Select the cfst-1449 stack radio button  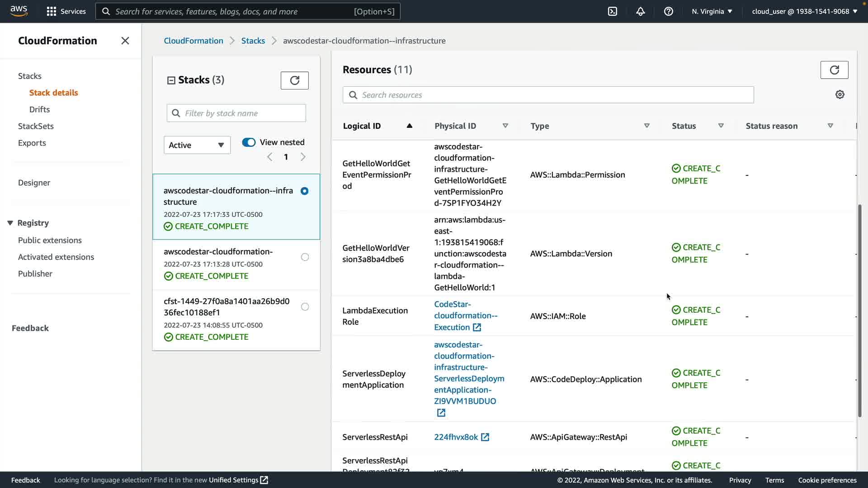tap(305, 307)
